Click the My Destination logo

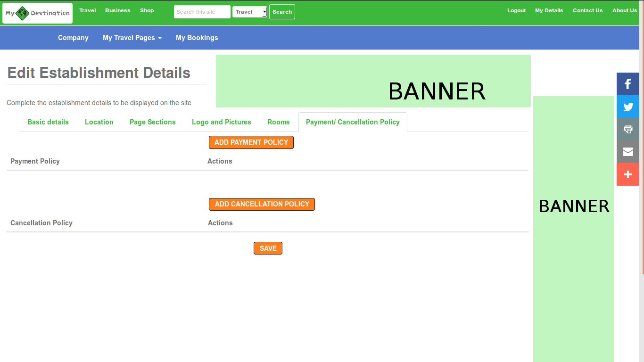tap(38, 13)
